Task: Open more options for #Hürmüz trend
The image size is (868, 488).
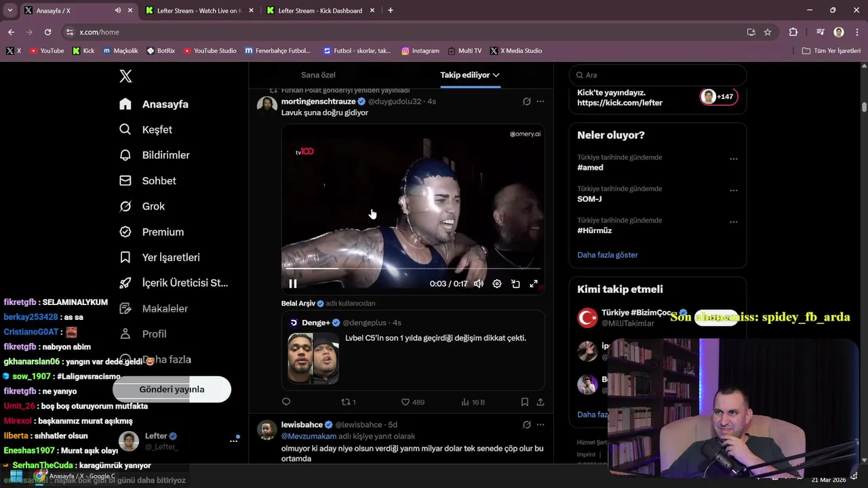Action: (x=734, y=222)
